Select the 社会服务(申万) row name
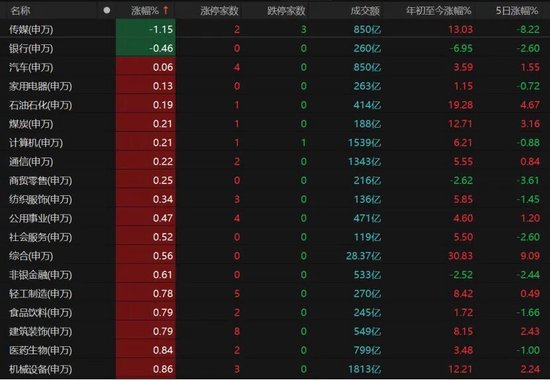 (x=41, y=237)
